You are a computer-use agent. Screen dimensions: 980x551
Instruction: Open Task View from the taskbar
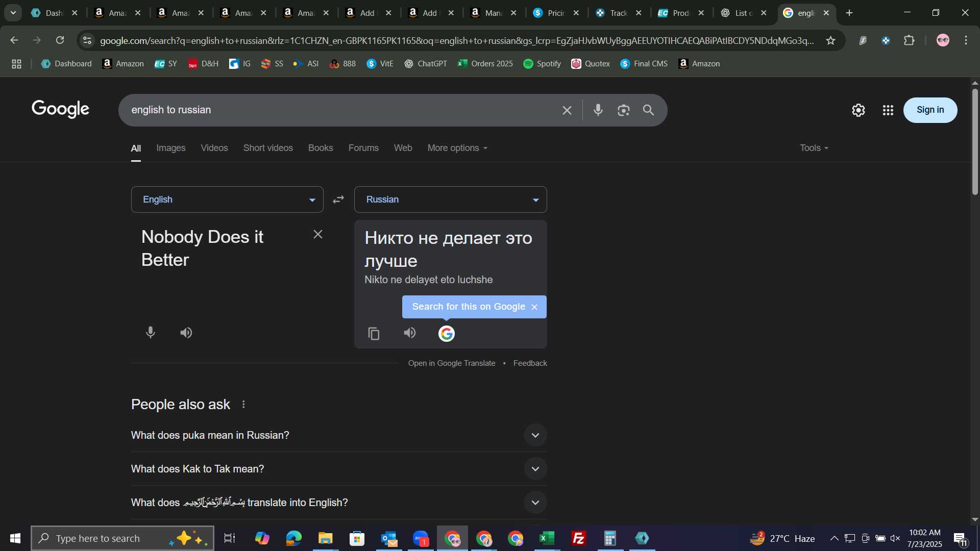(x=230, y=538)
